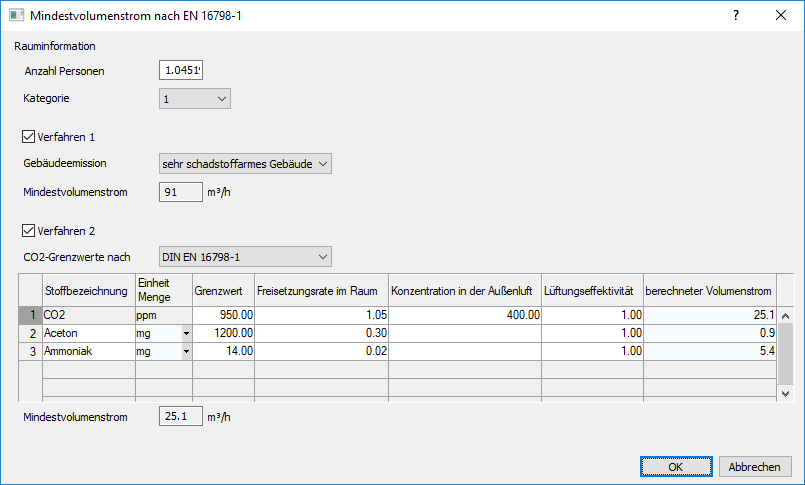Select the Einheit Menge column header

(x=164, y=290)
